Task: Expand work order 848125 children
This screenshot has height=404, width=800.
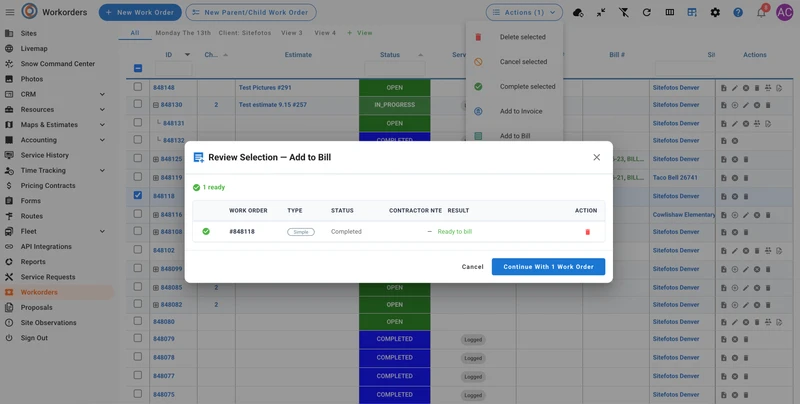Action: pos(156,159)
